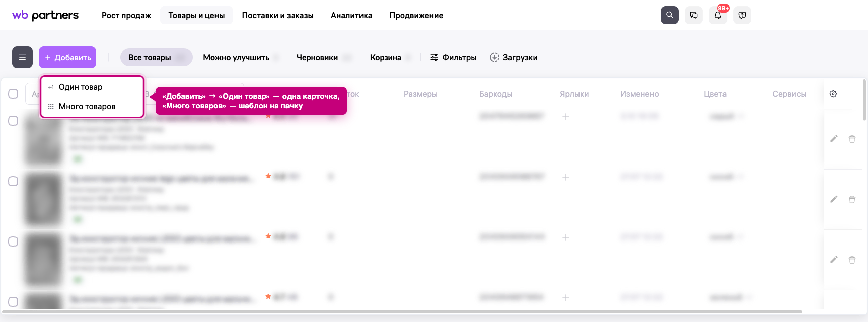
Task: Select the third product row checkbox
Action: click(13, 242)
